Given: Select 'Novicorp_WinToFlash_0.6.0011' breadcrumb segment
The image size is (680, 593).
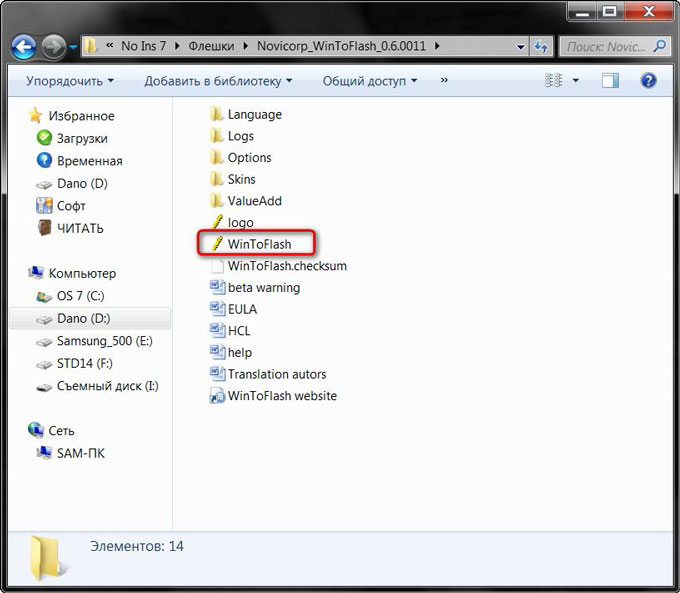Looking at the screenshot, I should tap(341, 46).
